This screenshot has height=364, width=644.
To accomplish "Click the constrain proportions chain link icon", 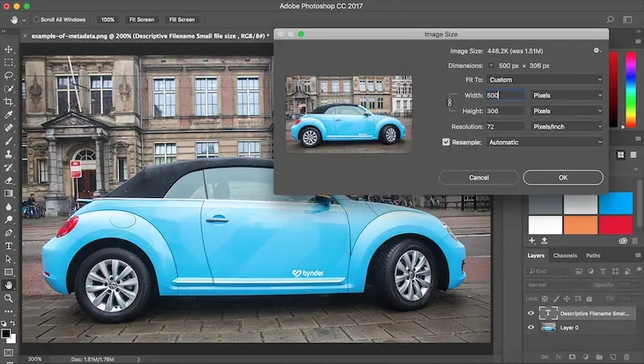I will (x=449, y=102).
